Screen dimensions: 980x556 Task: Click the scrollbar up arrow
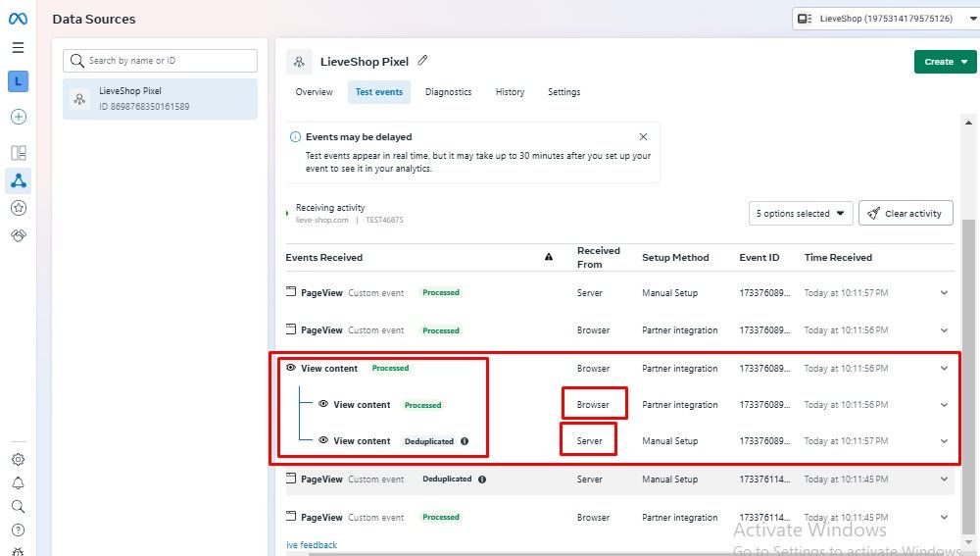(x=968, y=123)
